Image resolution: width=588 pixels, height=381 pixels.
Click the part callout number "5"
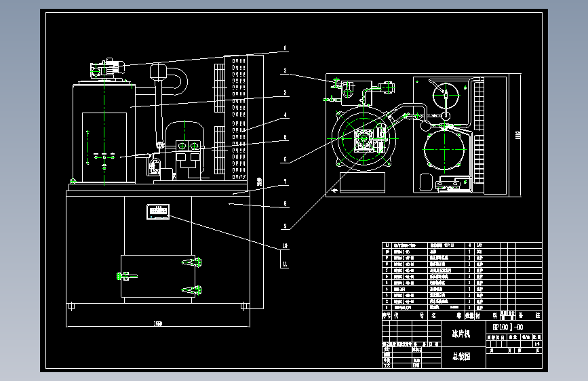tap(285, 137)
